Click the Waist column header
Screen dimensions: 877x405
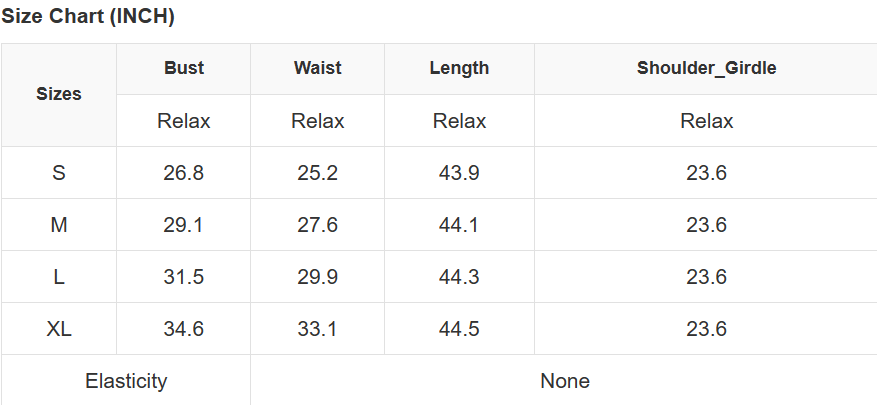[x=317, y=68]
